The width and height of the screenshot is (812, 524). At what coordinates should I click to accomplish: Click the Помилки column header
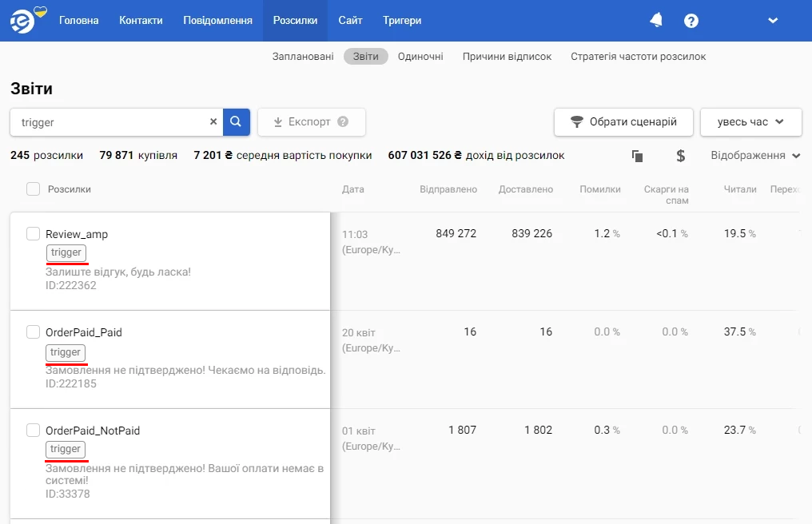pyautogui.click(x=600, y=189)
